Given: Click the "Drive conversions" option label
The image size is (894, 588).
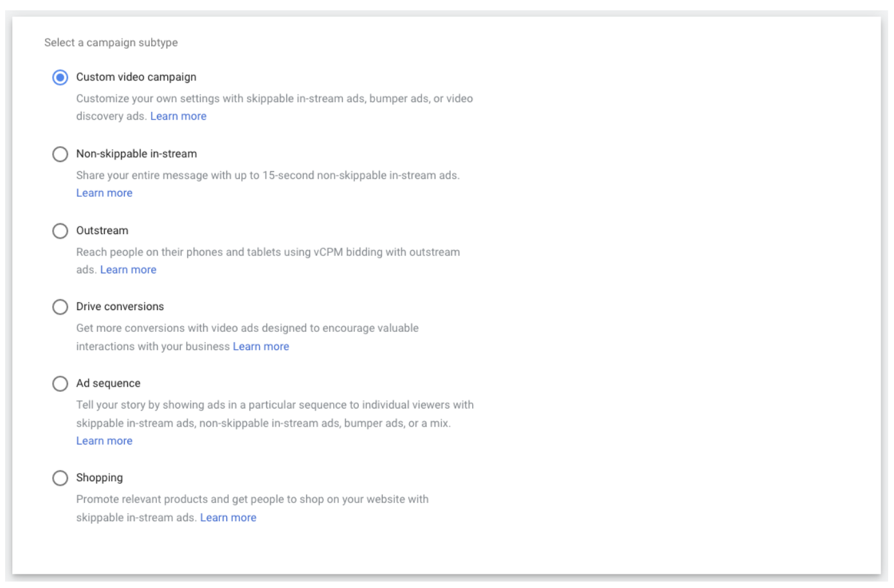Looking at the screenshot, I should coord(120,306).
